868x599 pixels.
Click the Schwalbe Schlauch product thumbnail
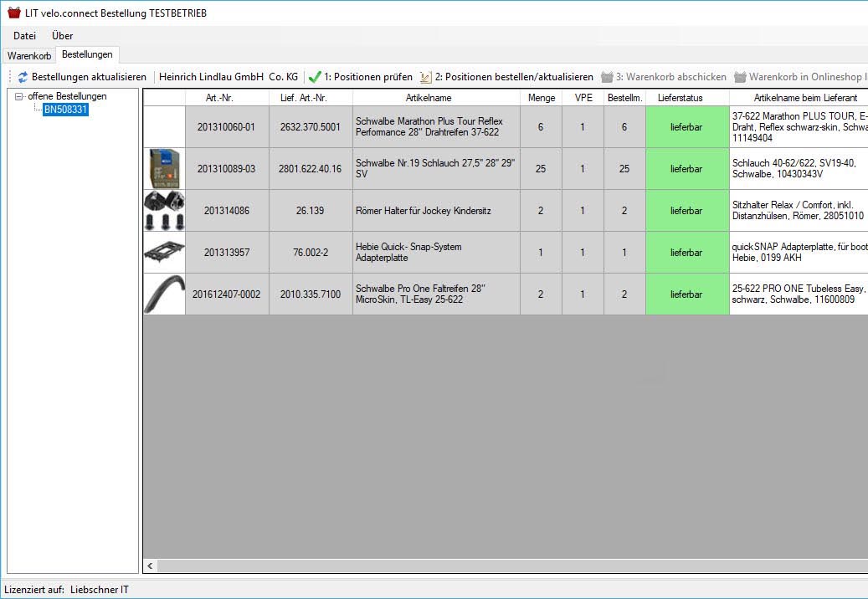[x=164, y=169]
